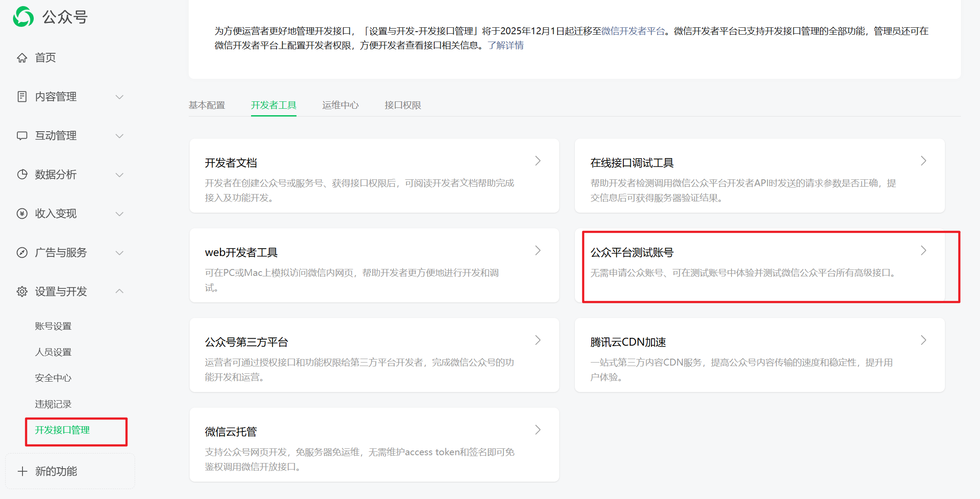Expand the 数据分析 menu chevron
Viewport: 980px width, 499px height.
[119, 175]
